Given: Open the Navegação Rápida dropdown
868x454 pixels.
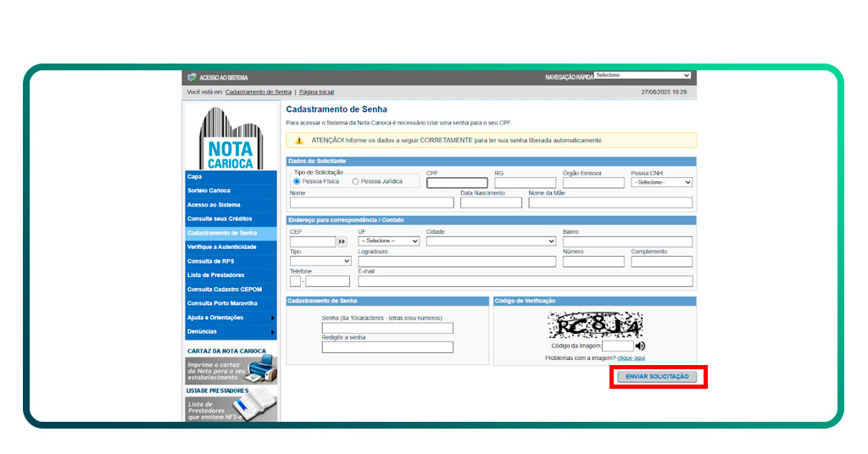Looking at the screenshot, I should (643, 75).
